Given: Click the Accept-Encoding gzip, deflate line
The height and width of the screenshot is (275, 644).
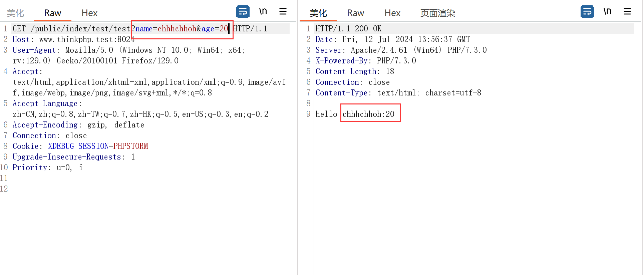Looking at the screenshot, I should (78, 125).
